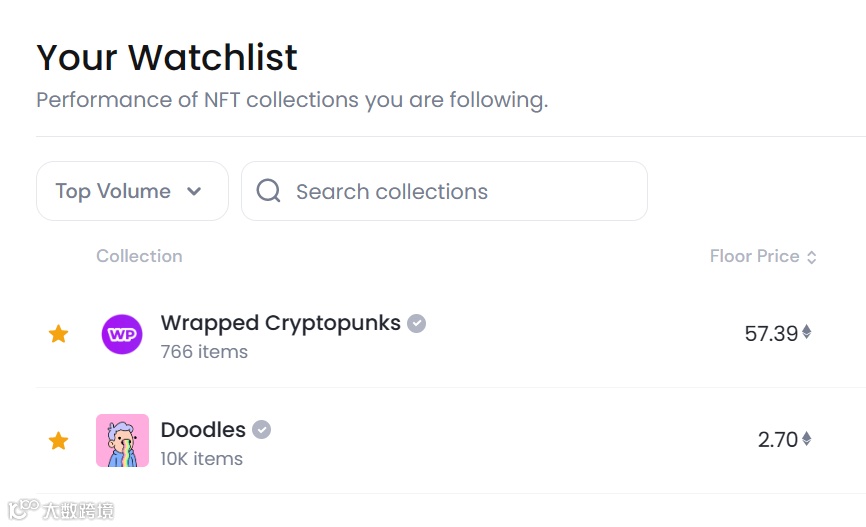Expand the Top Volume chevron arrow
This screenshot has width=866, height=527.
194,191
